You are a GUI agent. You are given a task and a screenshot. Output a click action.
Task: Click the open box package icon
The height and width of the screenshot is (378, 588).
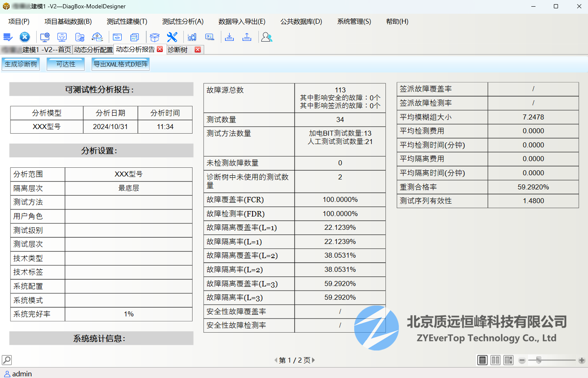(155, 37)
